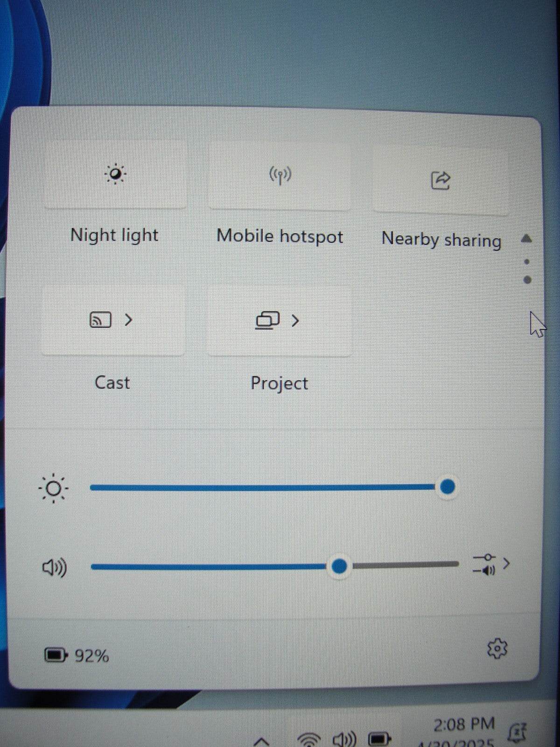Screen dimensions: 560x747
Task: Turn on Nearby sharing tile
Action: coord(441,180)
